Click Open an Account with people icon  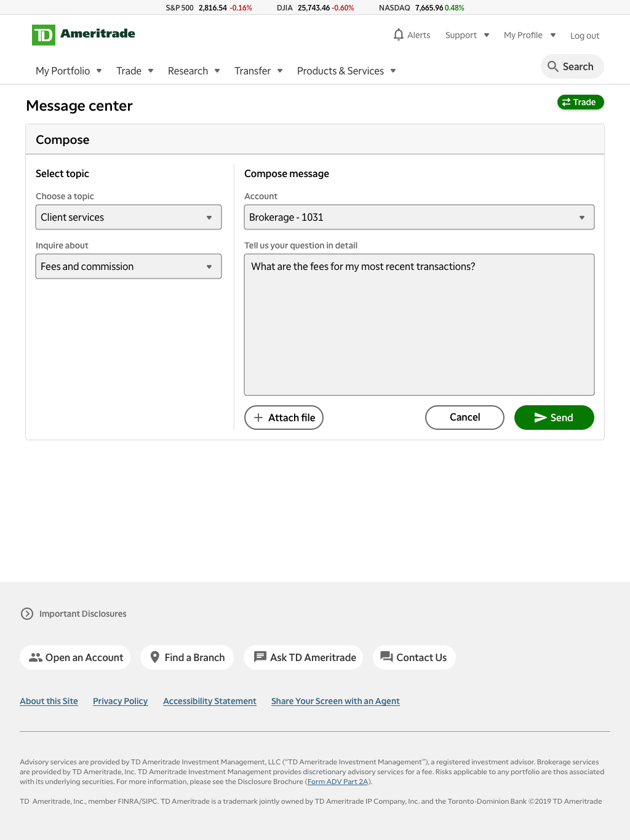[75, 657]
